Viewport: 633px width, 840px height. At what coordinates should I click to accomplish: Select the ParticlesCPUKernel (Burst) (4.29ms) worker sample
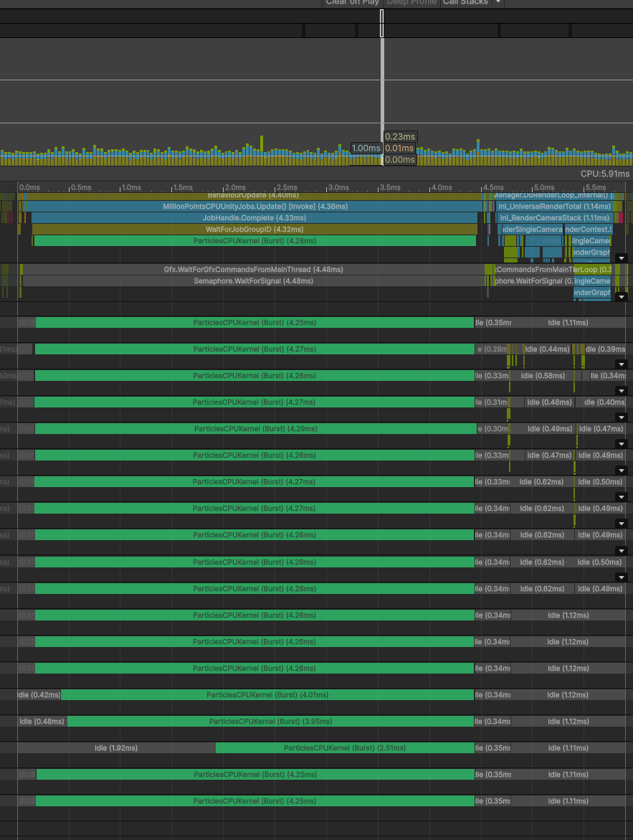[x=255, y=428]
